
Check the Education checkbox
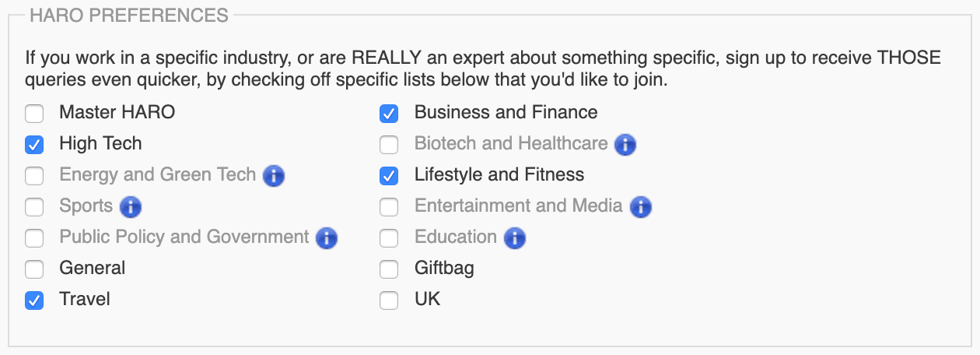pyautogui.click(x=389, y=238)
